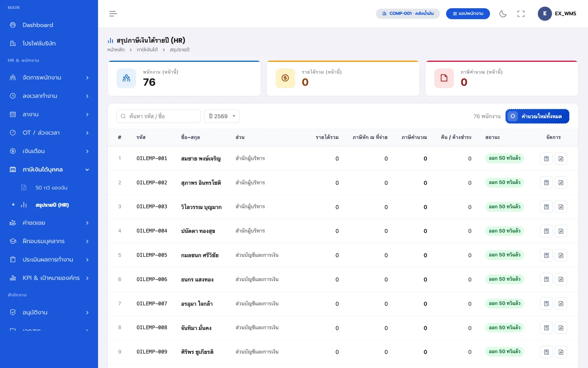Open the ปี 2569 year dropdown
Screen dimensions: 588x368
pyautogui.click(x=221, y=116)
